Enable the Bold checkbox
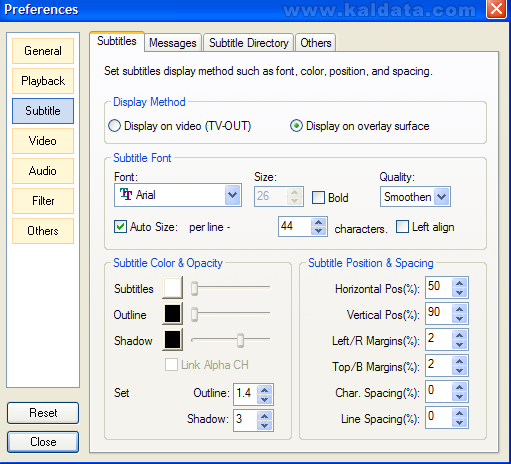The image size is (511, 464). click(318, 197)
